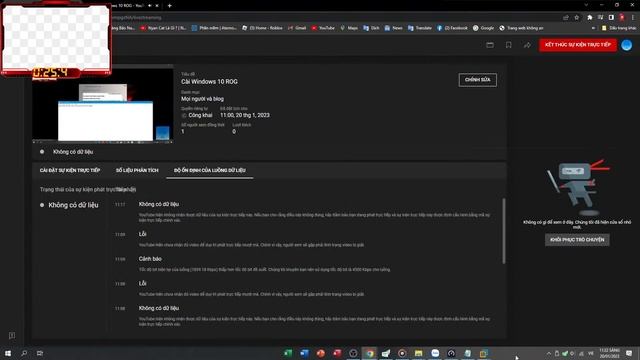Image resolution: width=640 pixels, height=360 pixels.
Task: Open the account avatar in YouTube Studio header
Action: coord(627,45)
